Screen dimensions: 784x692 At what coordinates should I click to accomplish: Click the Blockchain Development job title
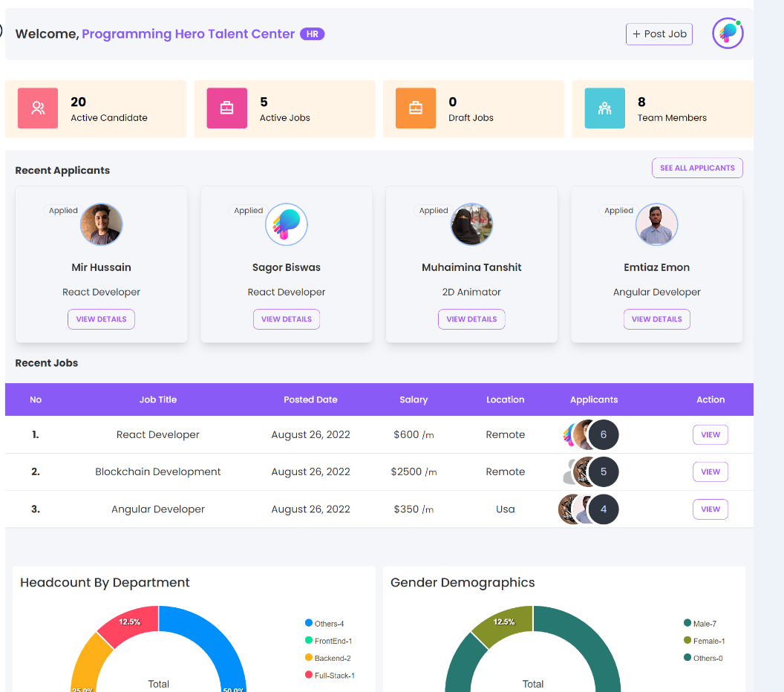click(x=158, y=471)
